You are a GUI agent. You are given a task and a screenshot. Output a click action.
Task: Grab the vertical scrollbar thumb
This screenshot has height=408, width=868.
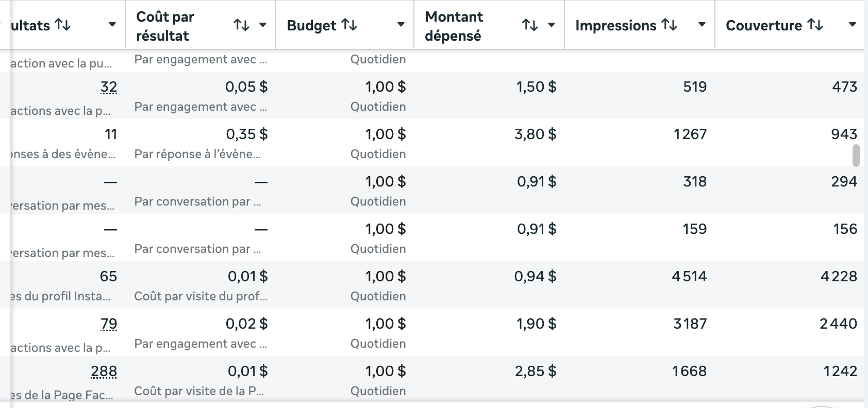click(856, 156)
